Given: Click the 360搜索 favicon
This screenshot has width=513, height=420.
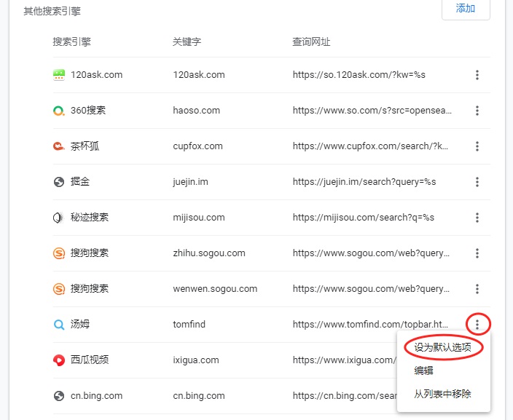Looking at the screenshot, I should coord(59,111).
